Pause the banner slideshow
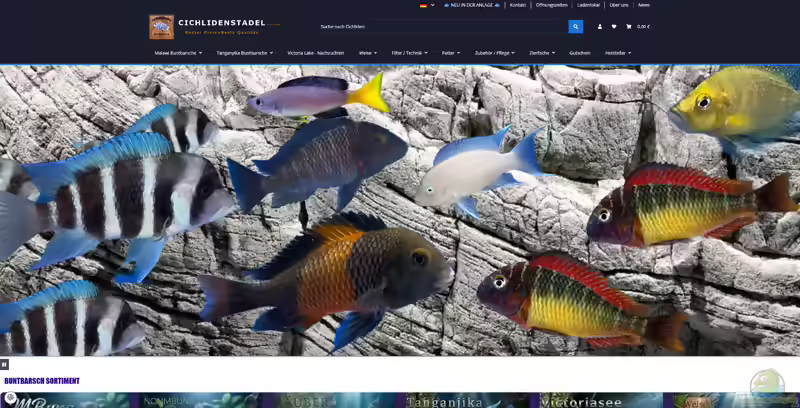Image resolution: width=800 pixels, height=408 pixels. 4,364
